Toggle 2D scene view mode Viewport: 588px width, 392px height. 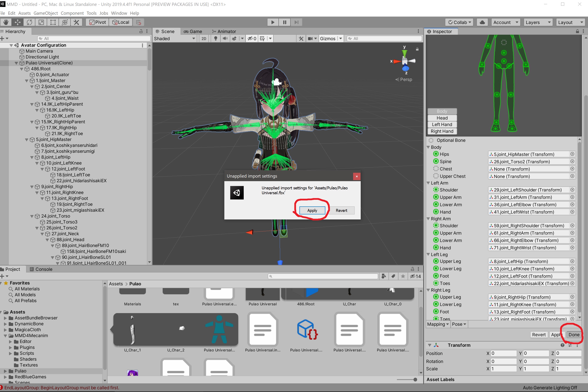[x=204, y=39]
